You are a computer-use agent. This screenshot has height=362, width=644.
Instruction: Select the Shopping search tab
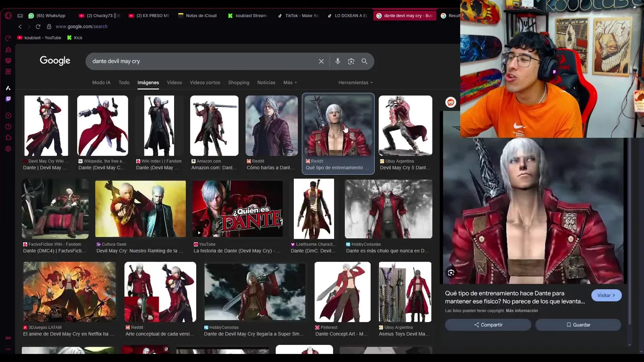(x=238, y=82)
